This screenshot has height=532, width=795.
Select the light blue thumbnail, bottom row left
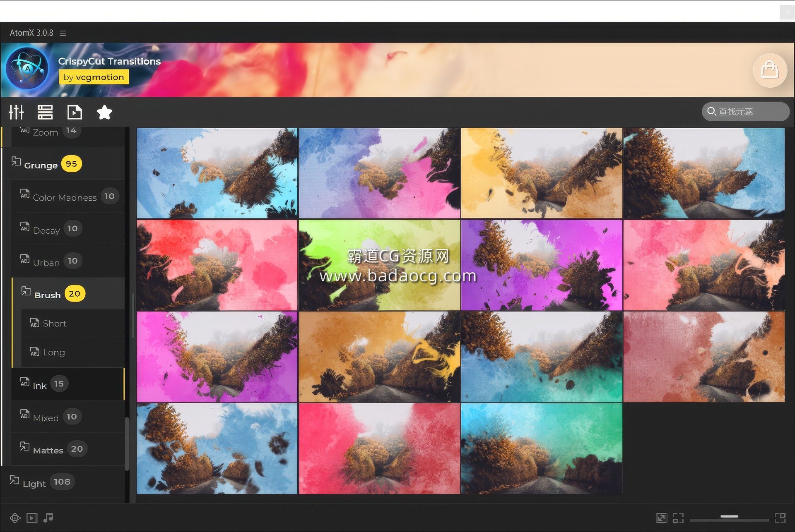click(x=217, y=449)
